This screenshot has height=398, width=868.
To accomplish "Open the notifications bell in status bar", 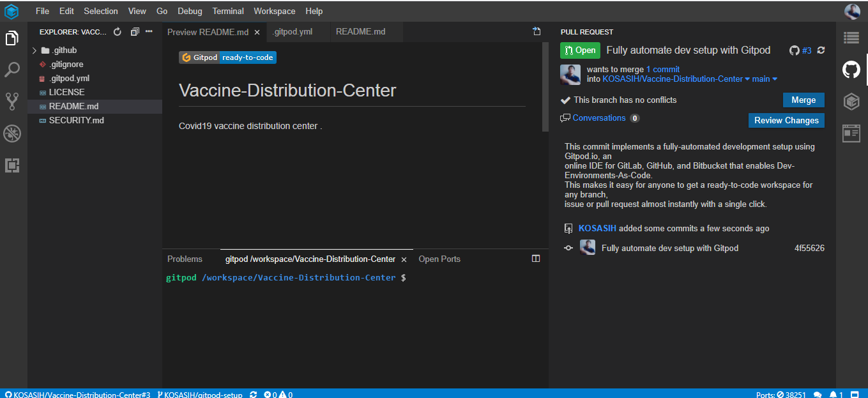I will click(x=833, y=395).
